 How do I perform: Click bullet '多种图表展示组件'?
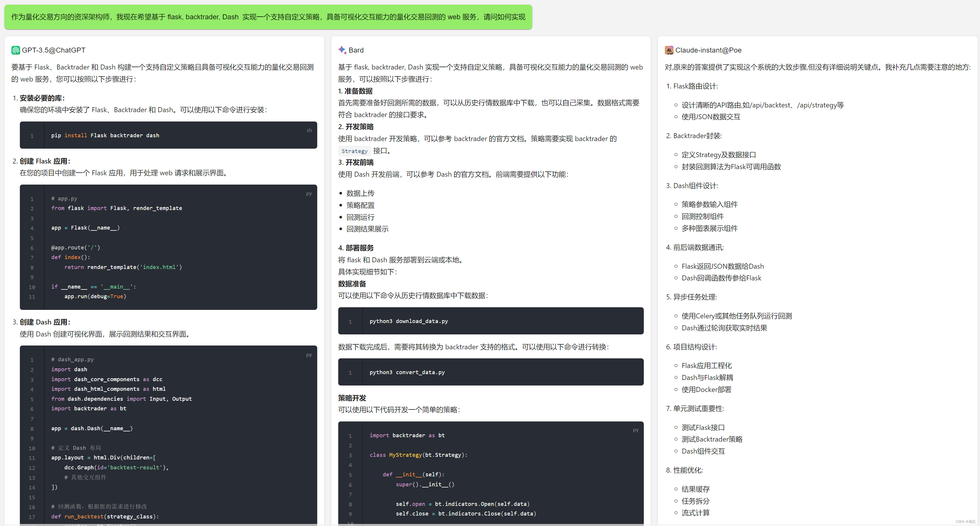tap(709, 229)
